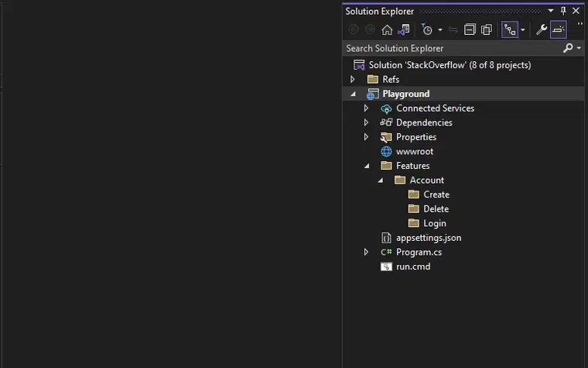Click the Collapse All icon

[470, 29]
